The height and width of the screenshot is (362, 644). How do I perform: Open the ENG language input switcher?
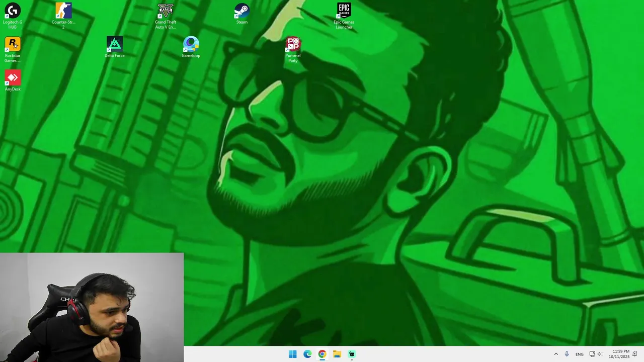(x=580, y=354)
